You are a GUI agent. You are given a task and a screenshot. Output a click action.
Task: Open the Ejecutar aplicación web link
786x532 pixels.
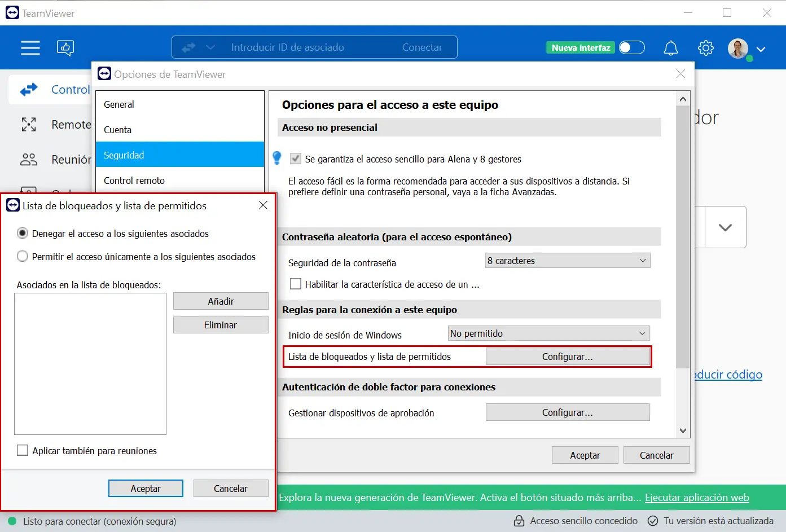click(x=697, y=498)
